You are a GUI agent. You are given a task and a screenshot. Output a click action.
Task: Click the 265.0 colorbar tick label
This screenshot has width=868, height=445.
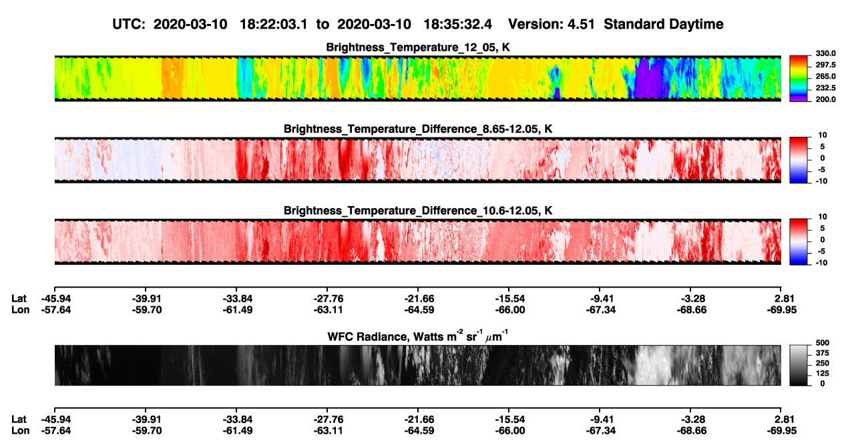click(826, 77)
